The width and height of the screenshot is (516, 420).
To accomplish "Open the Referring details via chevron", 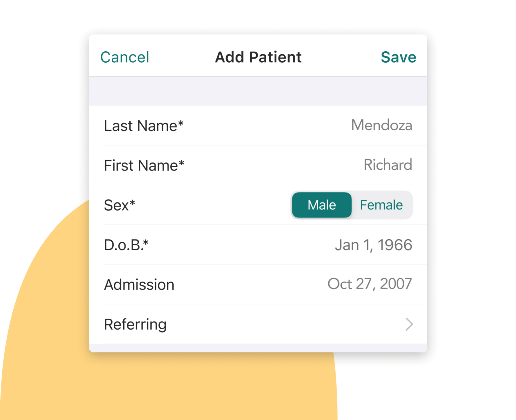I will 409,324.
